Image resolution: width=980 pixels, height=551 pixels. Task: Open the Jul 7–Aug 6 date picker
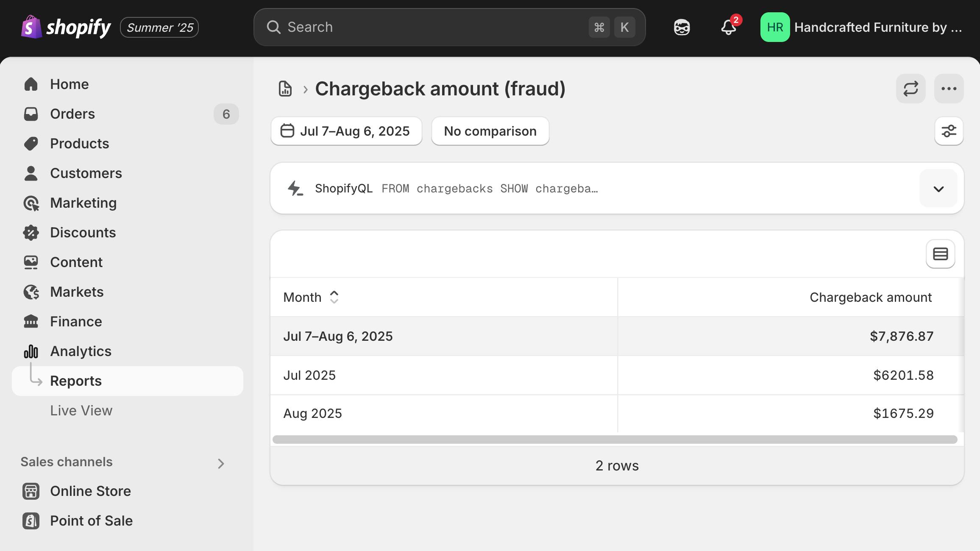346,131
